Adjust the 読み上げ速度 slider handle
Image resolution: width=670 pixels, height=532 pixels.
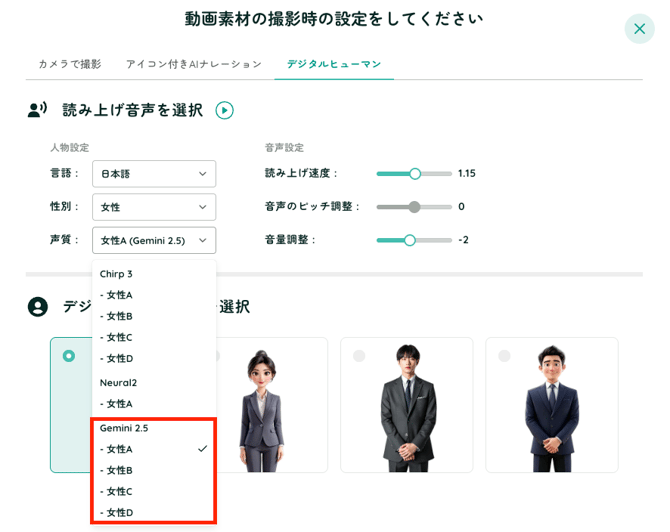pyautogui.click(x=415, y=173)
